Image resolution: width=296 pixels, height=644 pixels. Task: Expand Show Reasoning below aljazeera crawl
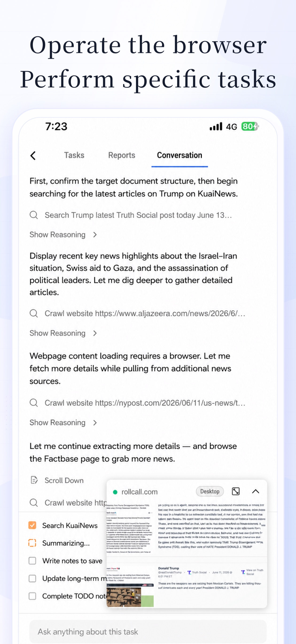(63, 333)
